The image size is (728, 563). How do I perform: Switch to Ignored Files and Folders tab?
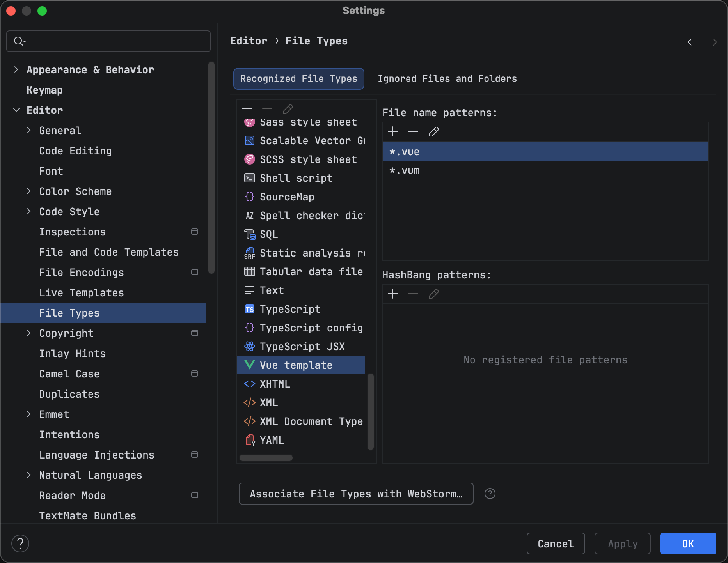coord(447,78)
